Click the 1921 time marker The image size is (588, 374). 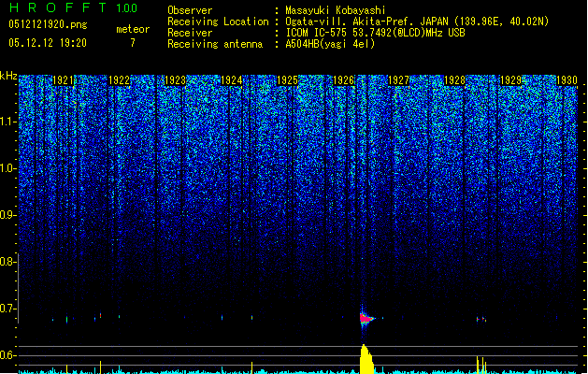click(64, 80)
